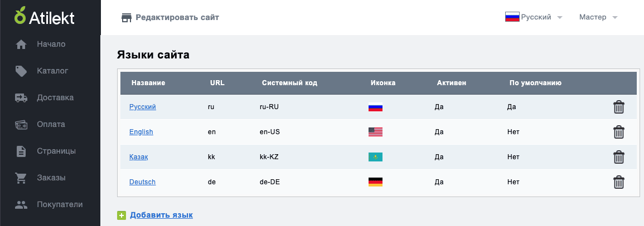The width and height of the screenshot is (644, 226).
Task: Remove the Қазақ language via trash icon
Action: (x=618, y=157)
